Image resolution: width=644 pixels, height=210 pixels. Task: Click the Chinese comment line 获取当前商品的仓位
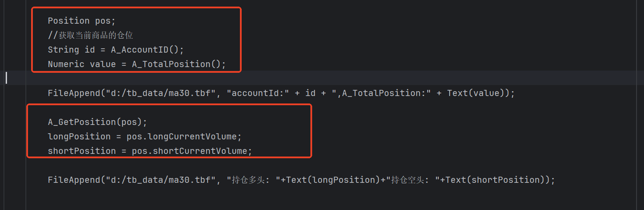(90, 35)
